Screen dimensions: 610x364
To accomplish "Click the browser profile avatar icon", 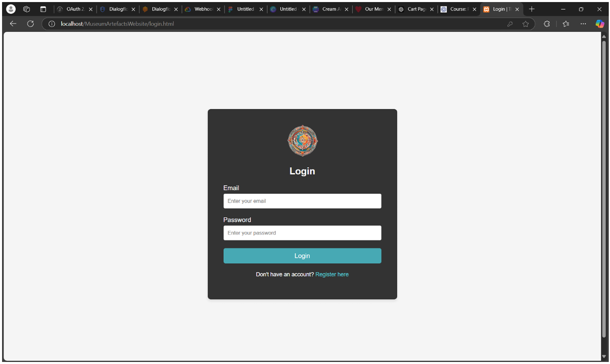I will point(11,9).
